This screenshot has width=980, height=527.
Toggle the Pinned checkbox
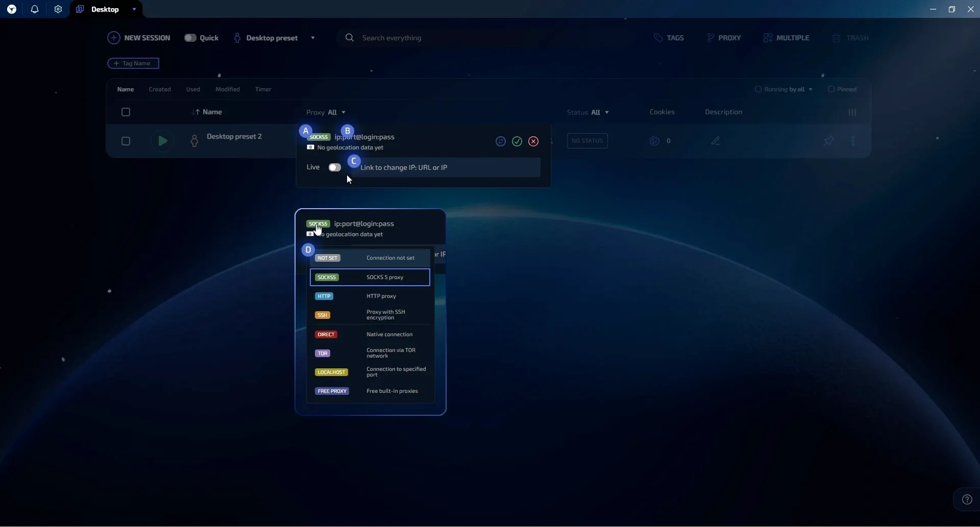point(831,89)
